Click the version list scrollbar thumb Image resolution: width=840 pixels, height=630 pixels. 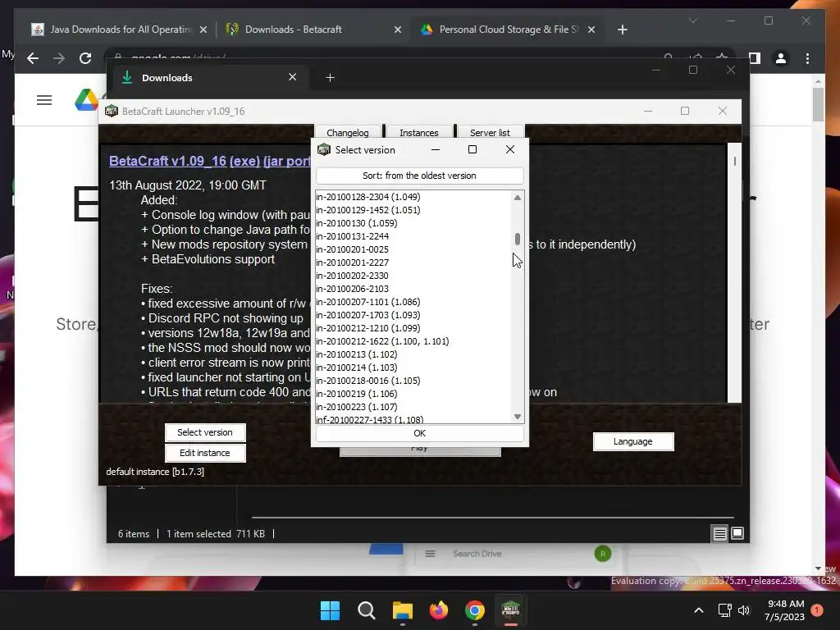[518, 239]
